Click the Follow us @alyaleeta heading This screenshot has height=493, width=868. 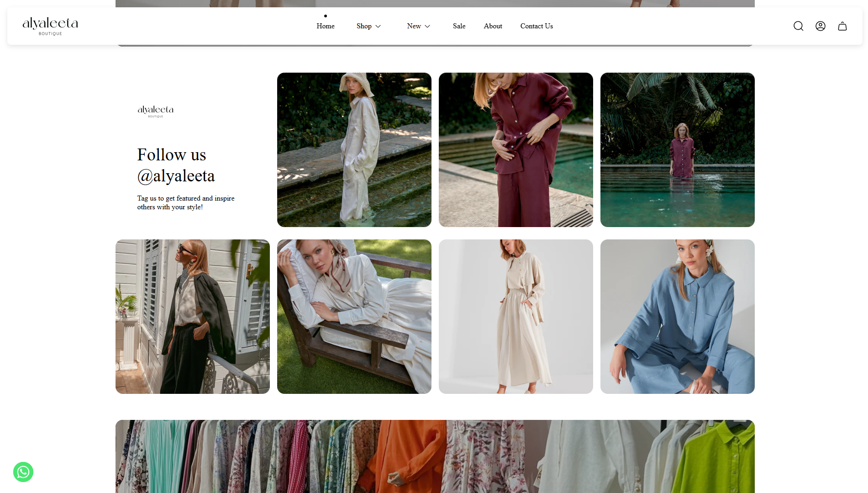point(176,165)
